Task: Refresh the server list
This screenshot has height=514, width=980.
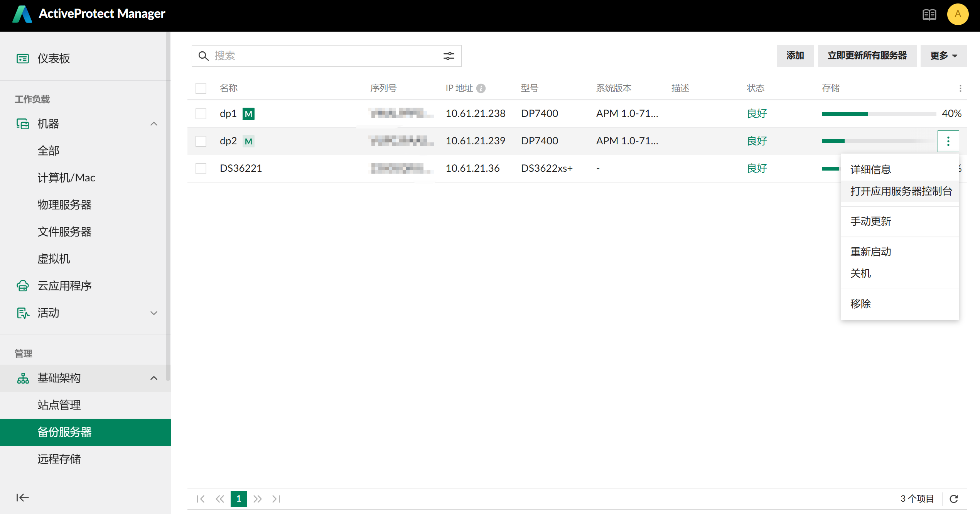Action: click(x=954, y=499)
